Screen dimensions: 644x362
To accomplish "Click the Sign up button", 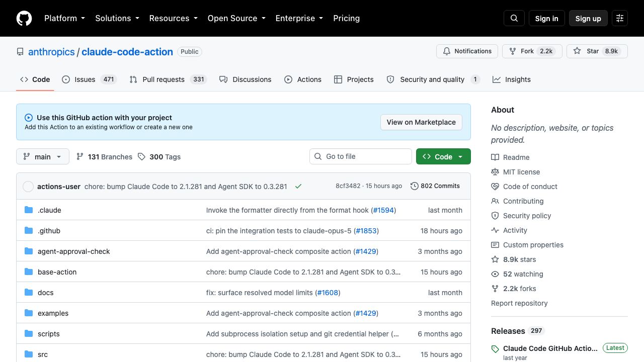I will 588,18.
